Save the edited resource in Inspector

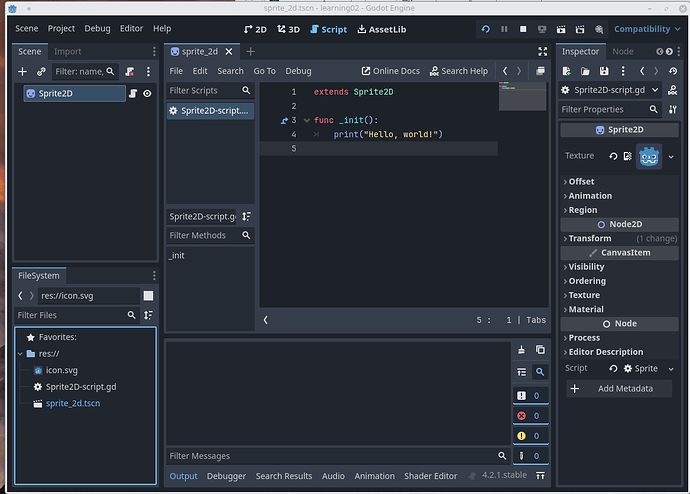click(x=604, y=71)
